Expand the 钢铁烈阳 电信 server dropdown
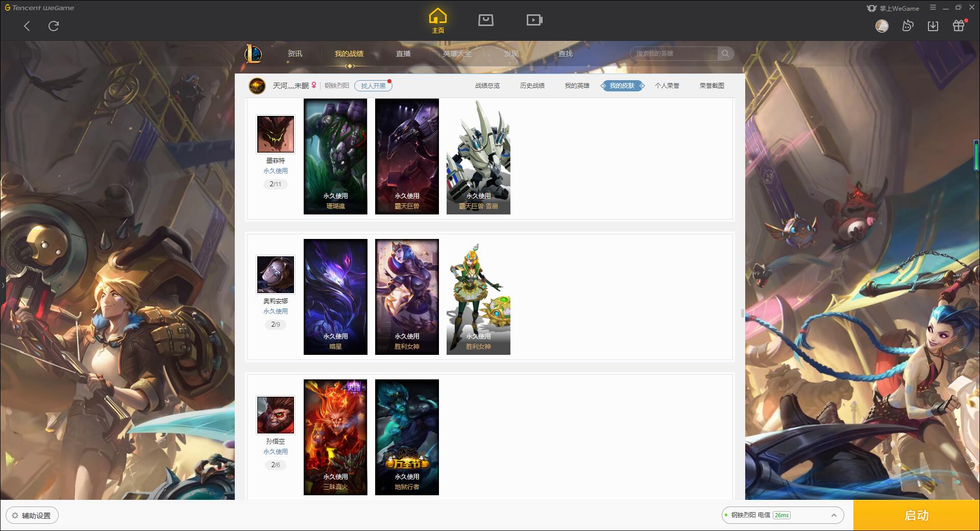Image resolution: width=980 pixels, height=531 pixels. click(x=782, y=515)
